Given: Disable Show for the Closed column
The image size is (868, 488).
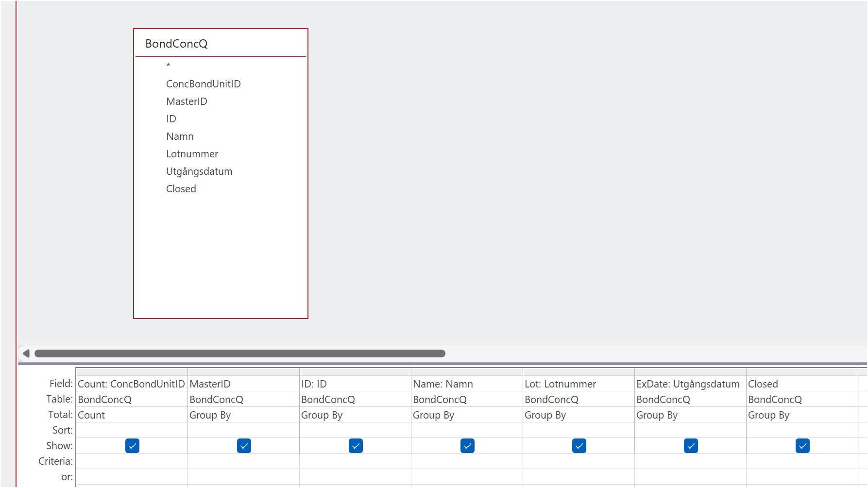Looking at the screenshot, I should [802, 445].
